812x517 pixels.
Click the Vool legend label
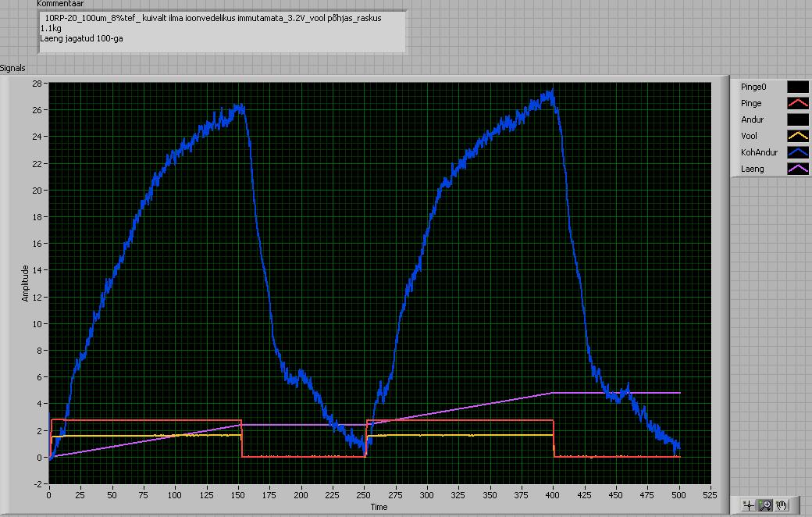pos(749,136)
